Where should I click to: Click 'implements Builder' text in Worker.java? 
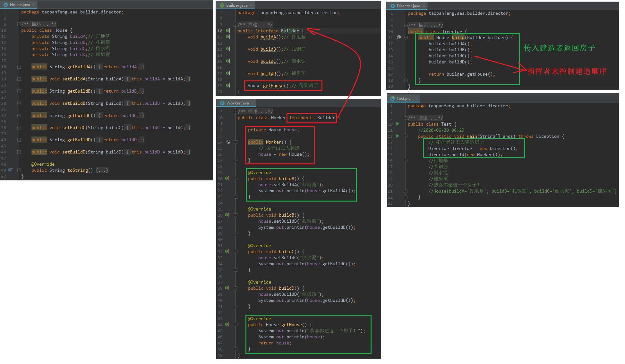pyautogui.click(x=312, y=118)
